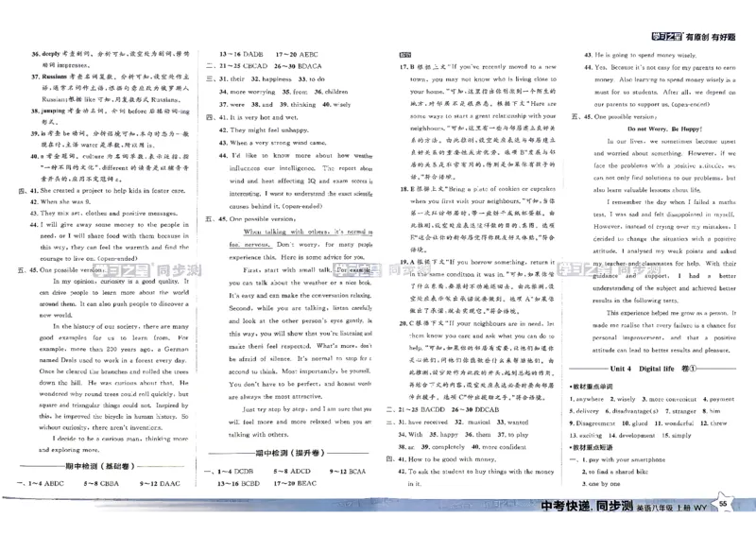
Task: Click the answer "37. Russians"
Action: coord(49,77)
